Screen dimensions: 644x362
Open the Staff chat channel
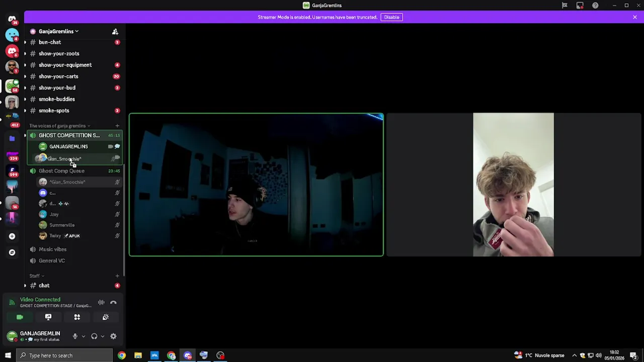click(44, 286)
